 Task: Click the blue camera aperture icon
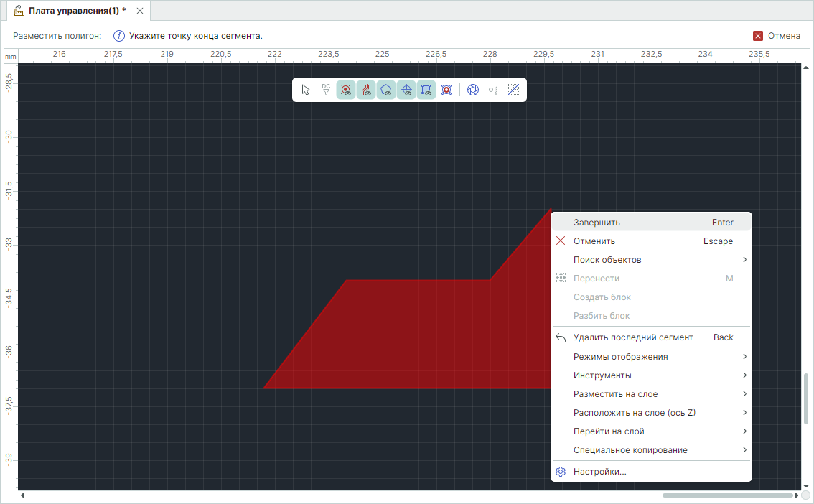473,90
